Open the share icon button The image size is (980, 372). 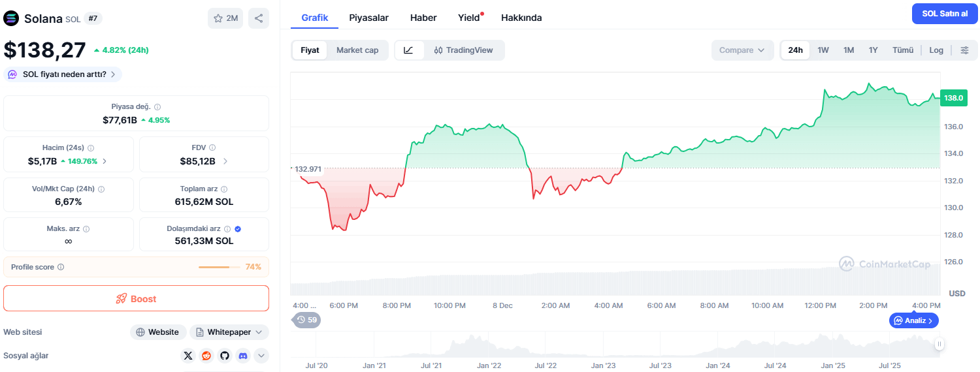[259, 18]
